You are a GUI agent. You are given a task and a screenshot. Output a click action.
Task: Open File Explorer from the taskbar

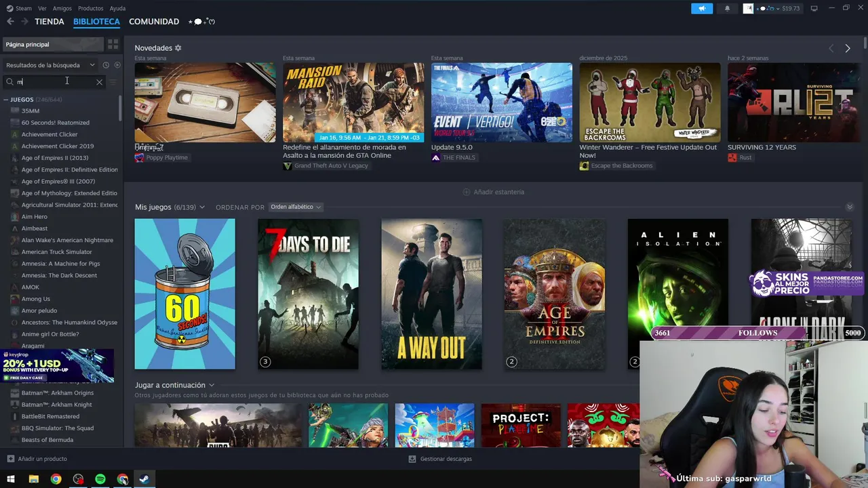(x=33, y=479)
